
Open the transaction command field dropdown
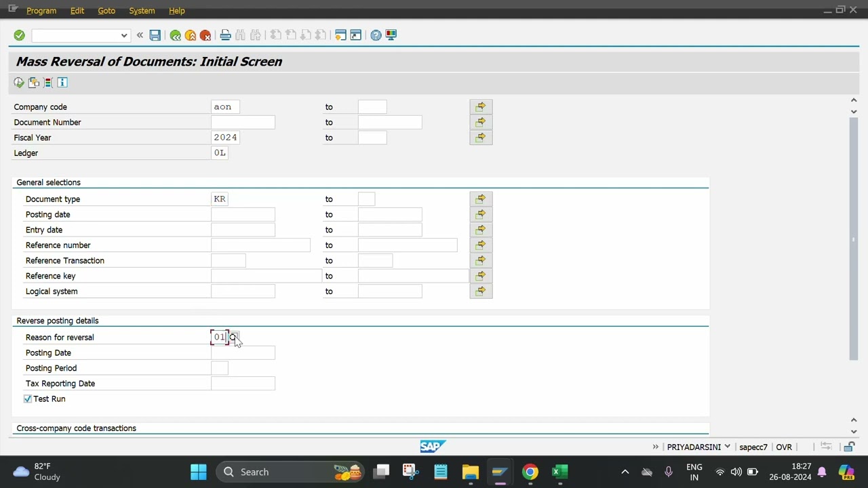coord(123,35)
